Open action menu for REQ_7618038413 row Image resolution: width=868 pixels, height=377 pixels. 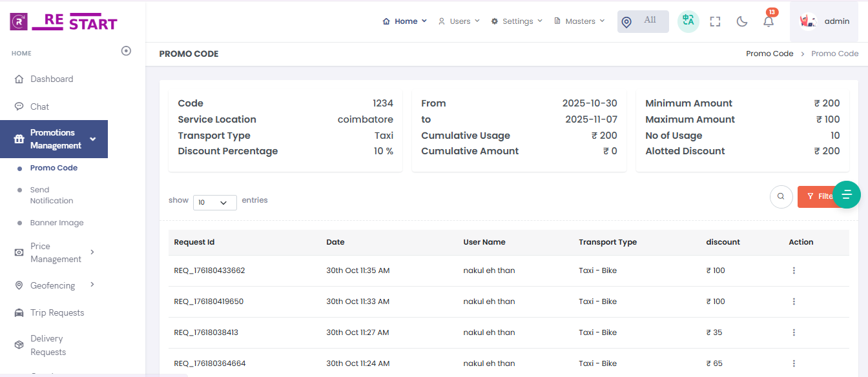point(794,332)
